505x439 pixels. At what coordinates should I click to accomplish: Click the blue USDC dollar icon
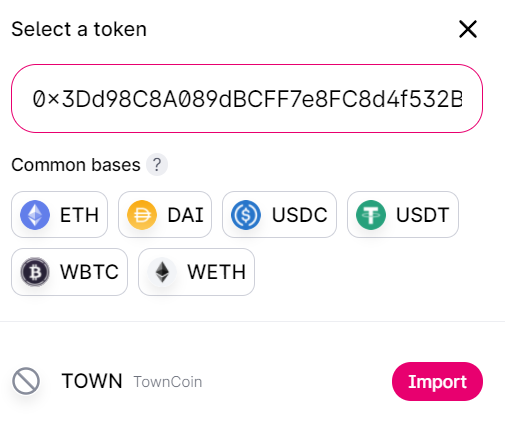[x=246, y=215]
